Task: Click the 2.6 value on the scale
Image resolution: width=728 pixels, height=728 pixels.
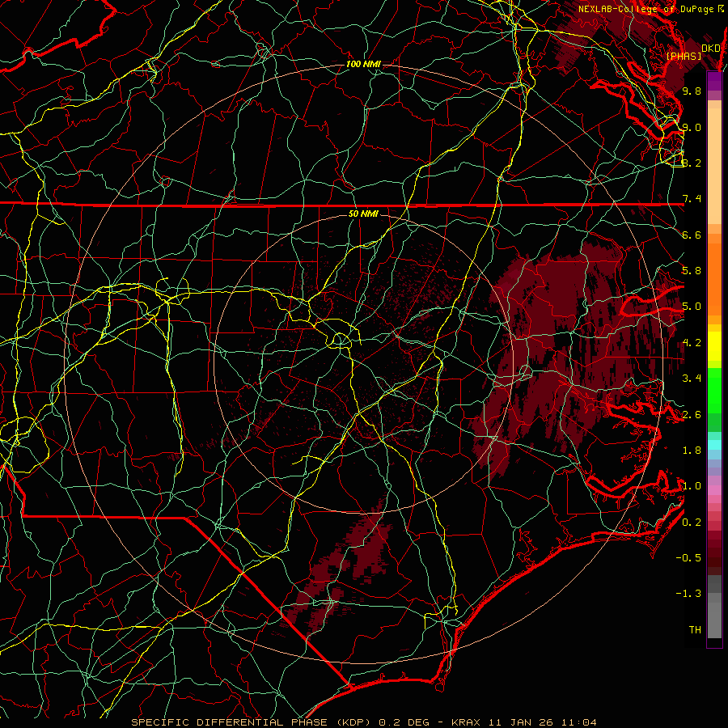Action: coord(692,414)
